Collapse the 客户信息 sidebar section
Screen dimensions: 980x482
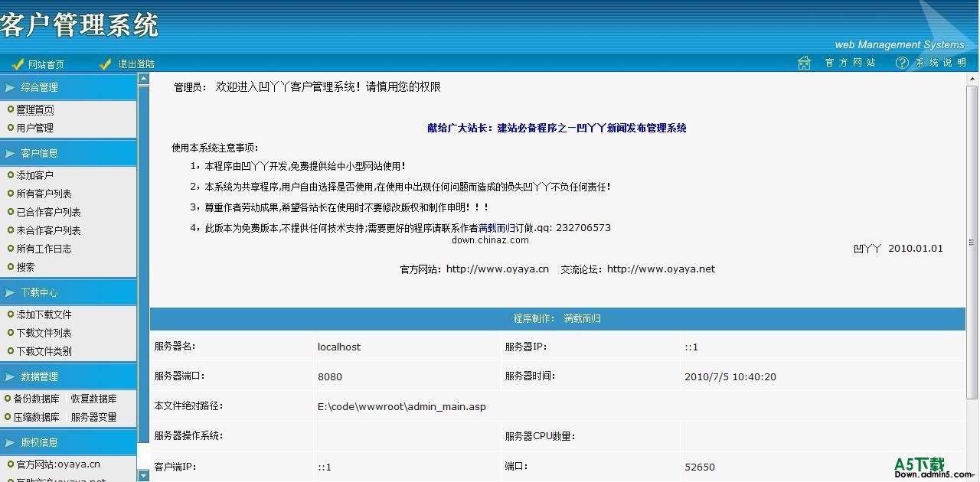point(68,153)
